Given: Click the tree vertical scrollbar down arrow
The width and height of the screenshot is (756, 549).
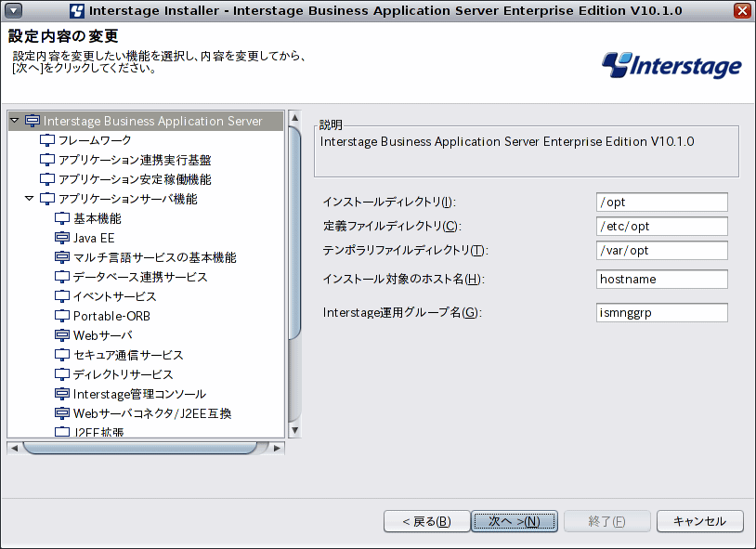Looking at the screenshot, I should 295,430.
